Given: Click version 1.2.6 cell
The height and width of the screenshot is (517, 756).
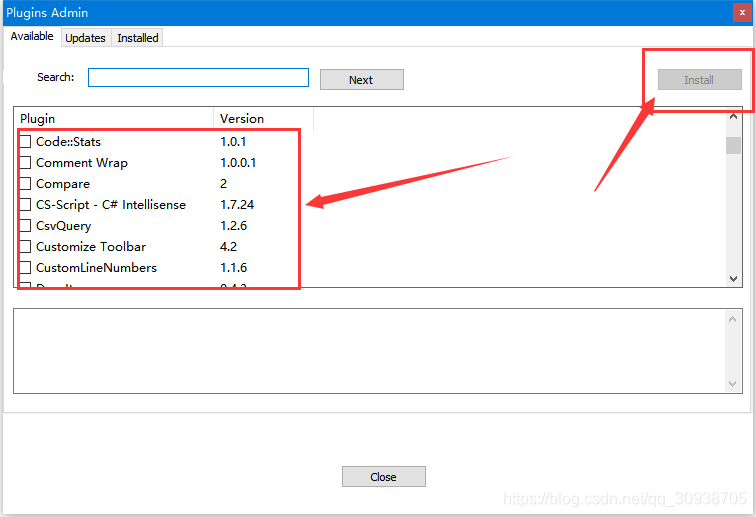Looking at the screenshot, I should (234, 226).
